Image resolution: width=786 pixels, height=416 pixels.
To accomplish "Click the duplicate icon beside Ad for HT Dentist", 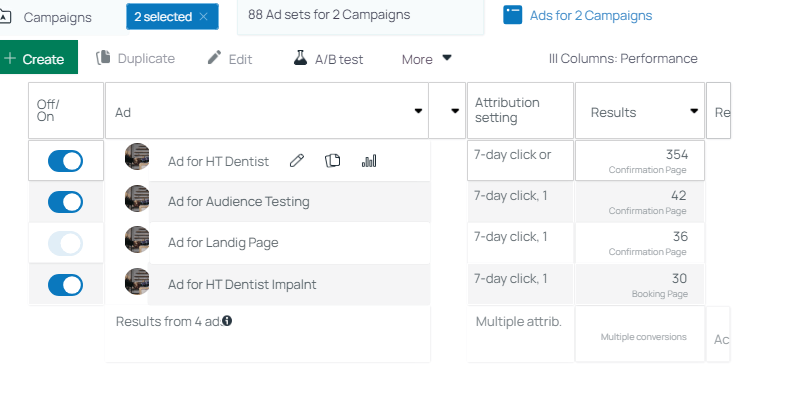I will [x=334, y=160].
